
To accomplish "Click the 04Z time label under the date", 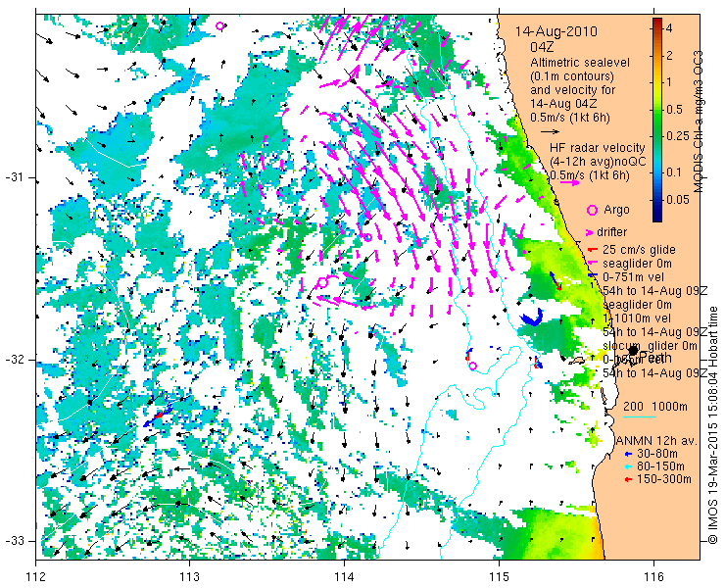I will click(x=542, y=47).
